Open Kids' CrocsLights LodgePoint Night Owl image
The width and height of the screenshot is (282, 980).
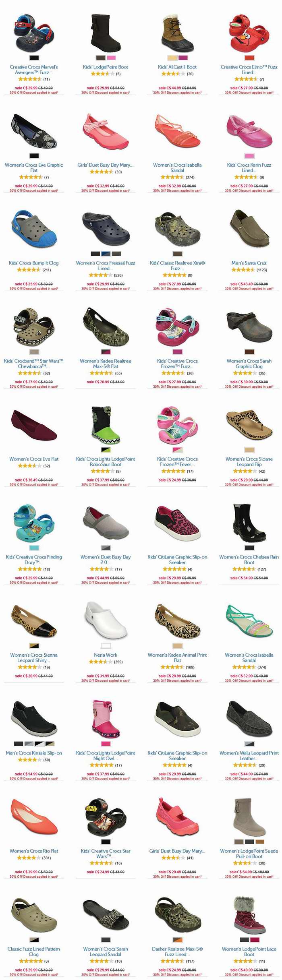[x=106, y=719]
